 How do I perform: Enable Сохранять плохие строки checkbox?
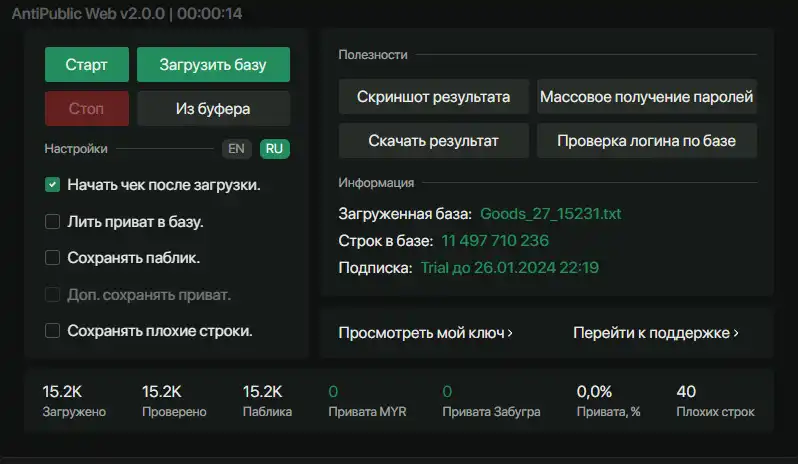pyautogui.click(x=53, y=330)
